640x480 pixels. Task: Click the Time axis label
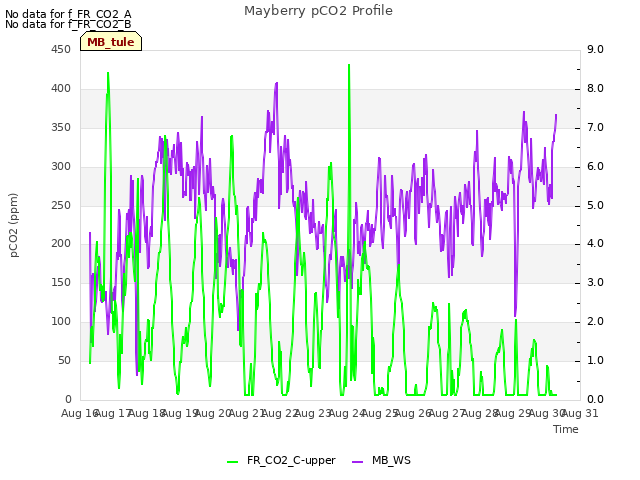(x=566, y=429)
